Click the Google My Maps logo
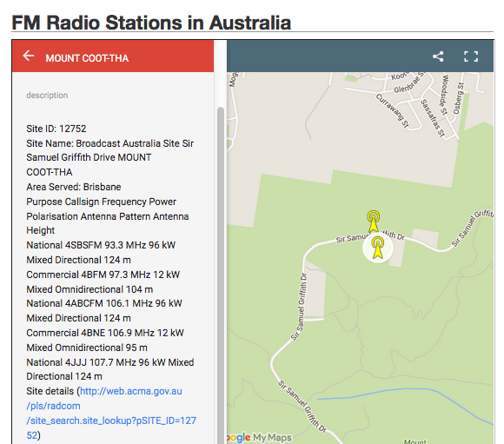This screenshot has width=504, height=444. (x=259, y=438)
